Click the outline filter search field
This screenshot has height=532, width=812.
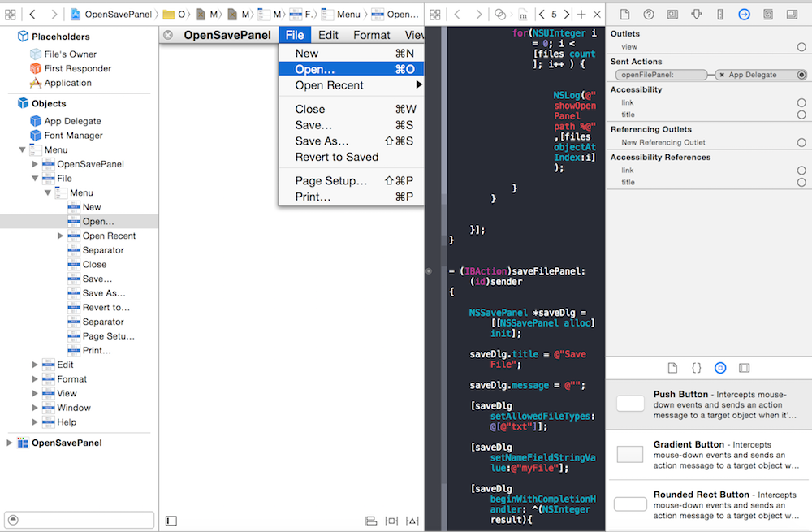(x=80, y=521)
